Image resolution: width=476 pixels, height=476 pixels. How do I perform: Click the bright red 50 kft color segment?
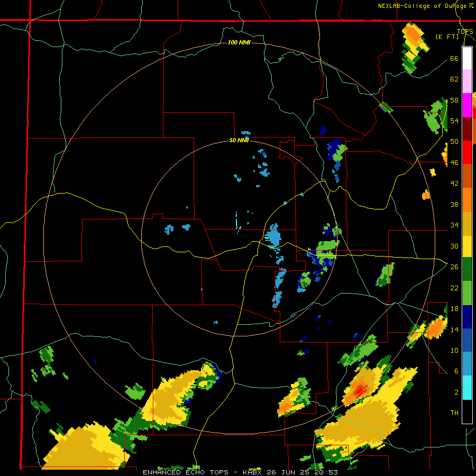(467, 152)
